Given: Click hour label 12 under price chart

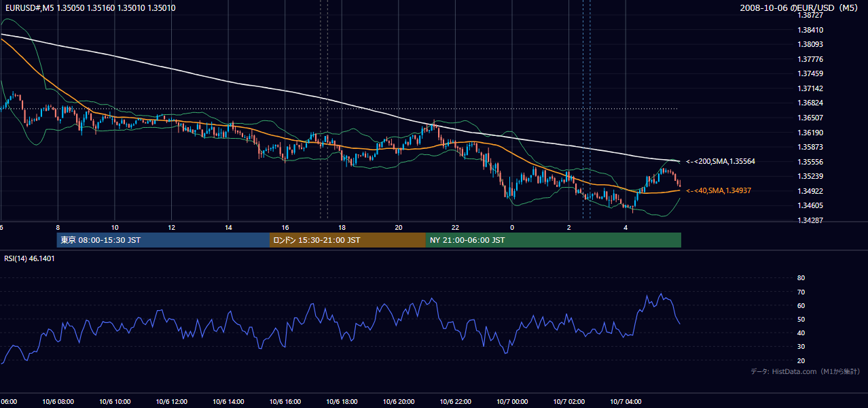Looking at the screenshot, I should coord(172,227).
